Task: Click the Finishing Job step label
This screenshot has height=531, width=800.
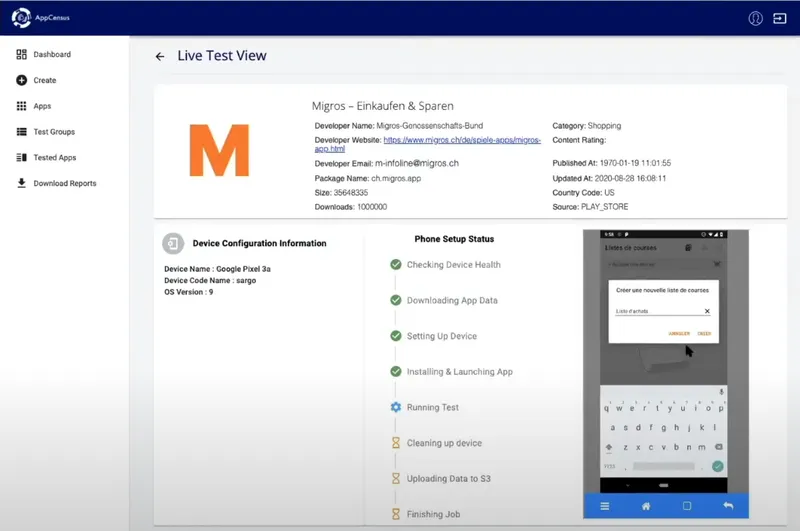Action: tap(433, 514)
